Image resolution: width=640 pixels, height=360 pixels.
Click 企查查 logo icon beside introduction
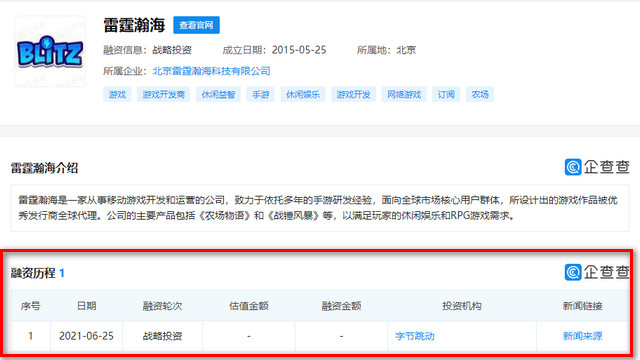[573, 167]
